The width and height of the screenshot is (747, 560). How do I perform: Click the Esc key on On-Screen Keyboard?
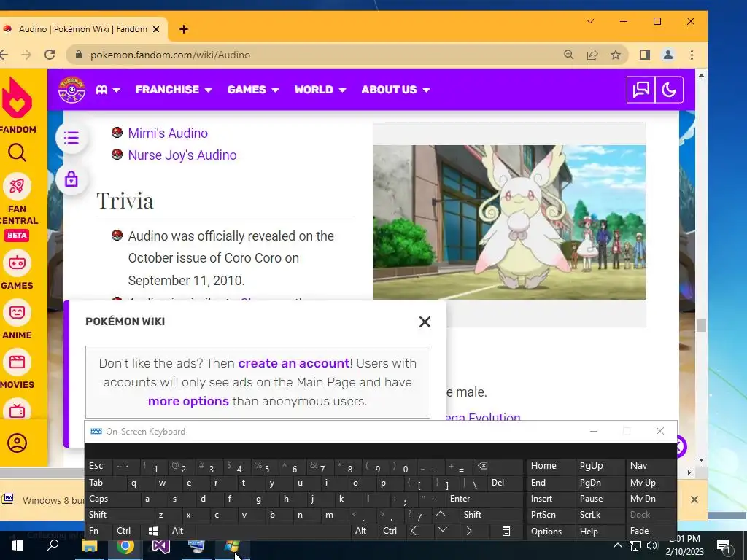[98, 466]
